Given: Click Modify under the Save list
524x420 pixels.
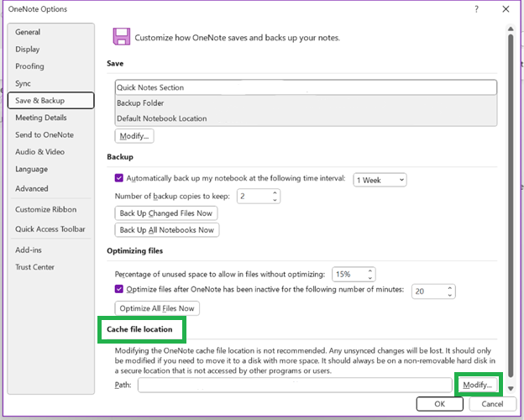Looking at the screenshot, I should coord(134,136).
